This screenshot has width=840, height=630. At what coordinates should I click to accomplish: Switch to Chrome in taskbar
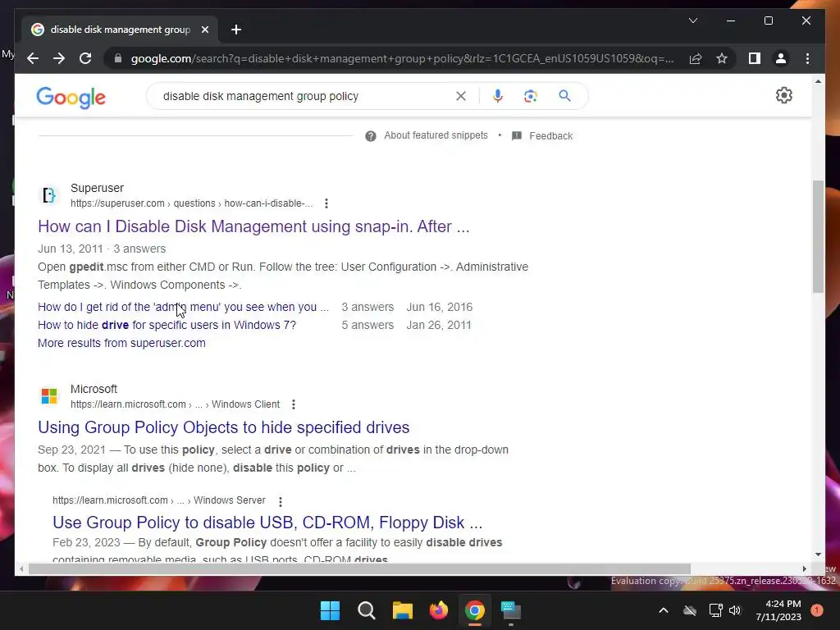point(475,610)
